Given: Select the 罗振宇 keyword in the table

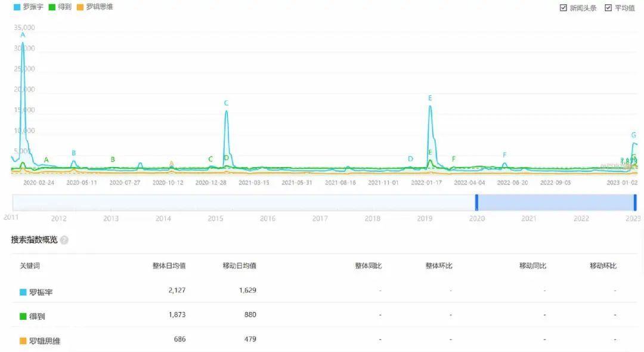Looking at the screenshot, I should 41,292.
